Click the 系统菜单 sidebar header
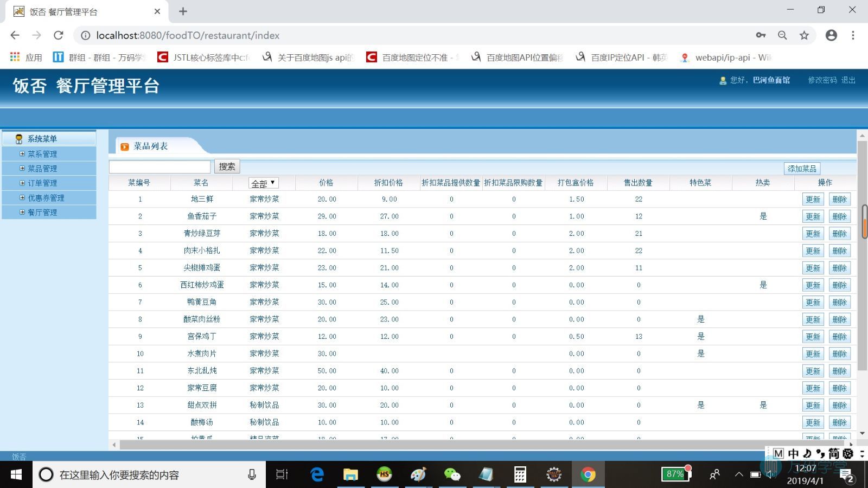Screen dimensions: 868x488 [49, 139]
